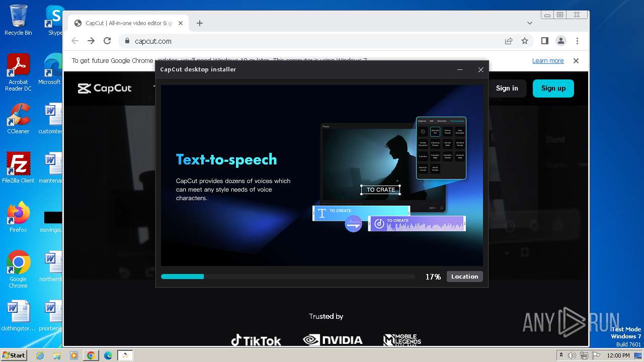The width and height of the screenshot is (644, 362).
Task: Click the Sign in button
Action: (507, 88)
